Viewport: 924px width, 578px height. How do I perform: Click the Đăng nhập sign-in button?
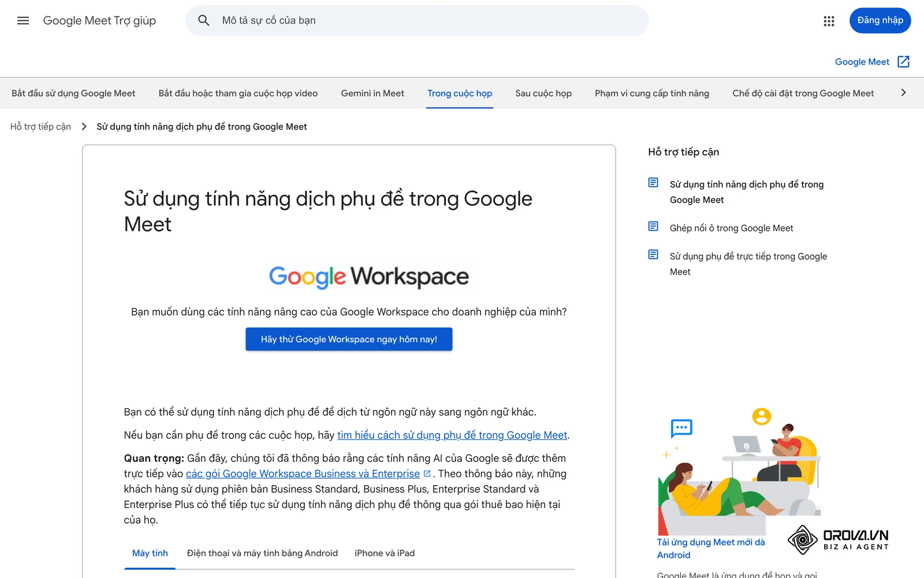tap(880, 21)
